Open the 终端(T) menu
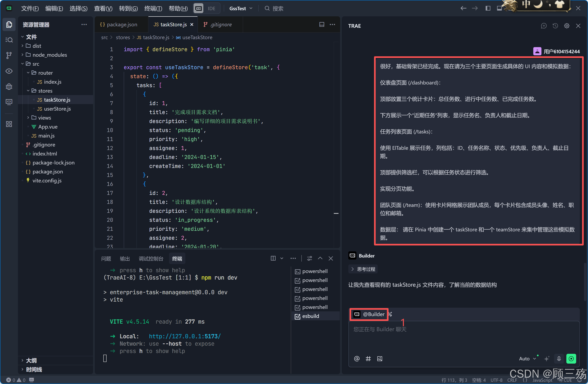Image resolution: width=588 pixels, height=384 pixels. tap(153, 8)
